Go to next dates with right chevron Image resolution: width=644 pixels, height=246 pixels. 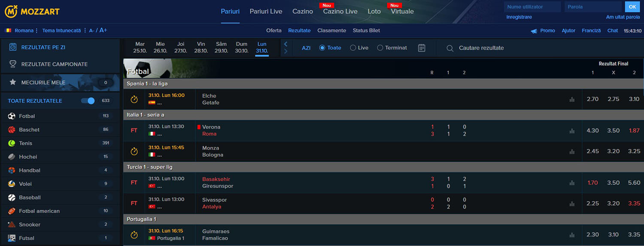286,52
